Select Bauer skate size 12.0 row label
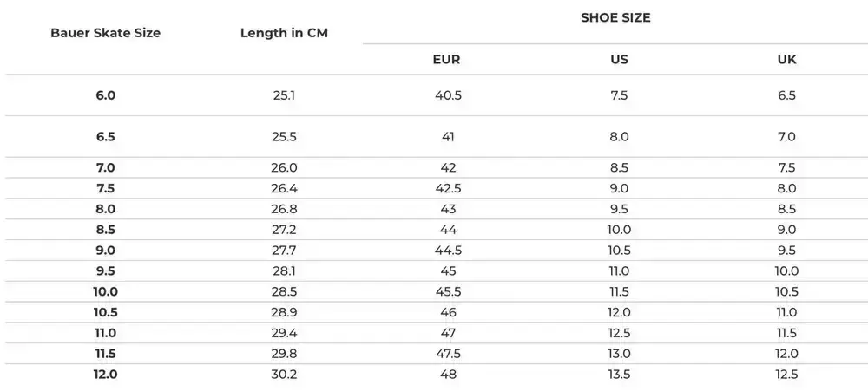This screenshot has height=391, width=868. click(x=105, y=375)
